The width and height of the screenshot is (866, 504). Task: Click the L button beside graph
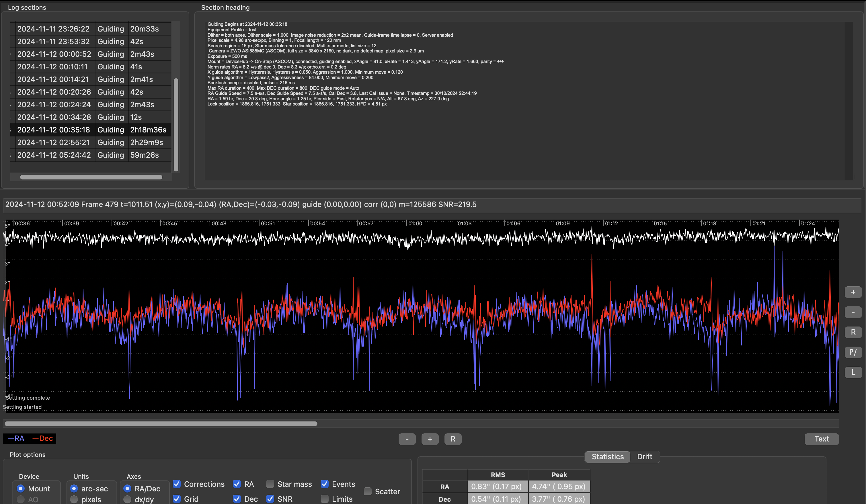853,372
